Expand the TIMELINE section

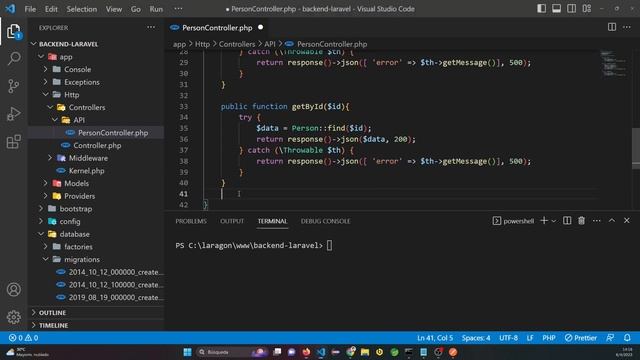click(96, 325)
